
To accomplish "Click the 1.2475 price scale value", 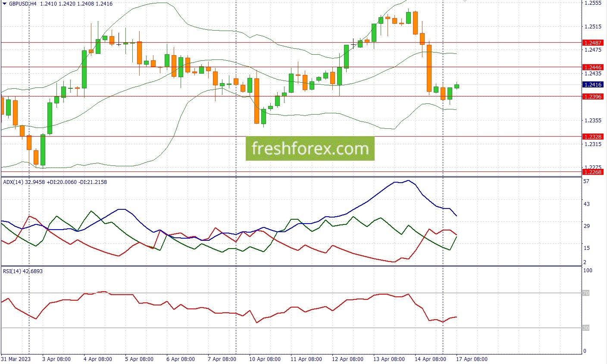I will [592, 50].
